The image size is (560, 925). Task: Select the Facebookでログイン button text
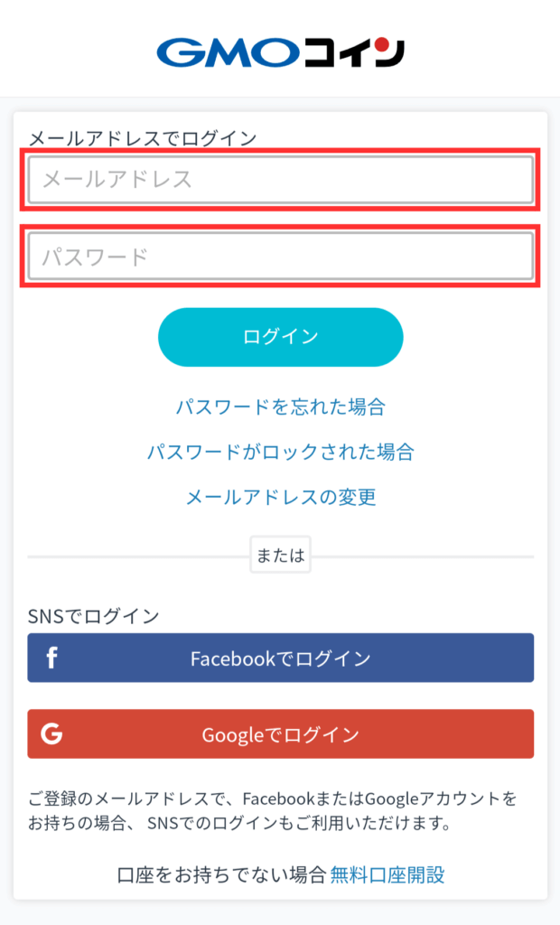[280, 659]
